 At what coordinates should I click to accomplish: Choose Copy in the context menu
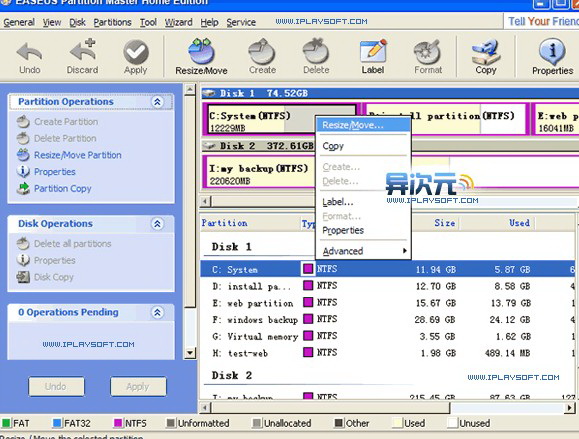(363, 146)
